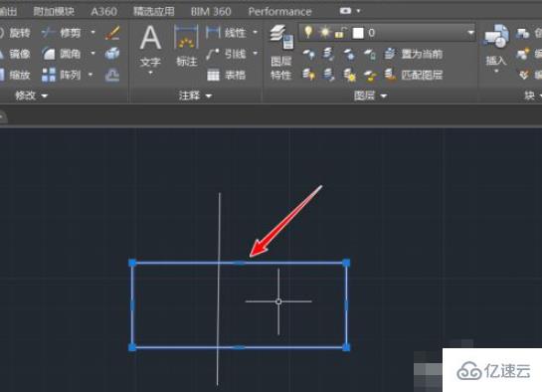The height and width of the screenshot is (392, 542).
Task: Click the 匹配图层 (Match Layer) button
Action: tap(414, 75)
